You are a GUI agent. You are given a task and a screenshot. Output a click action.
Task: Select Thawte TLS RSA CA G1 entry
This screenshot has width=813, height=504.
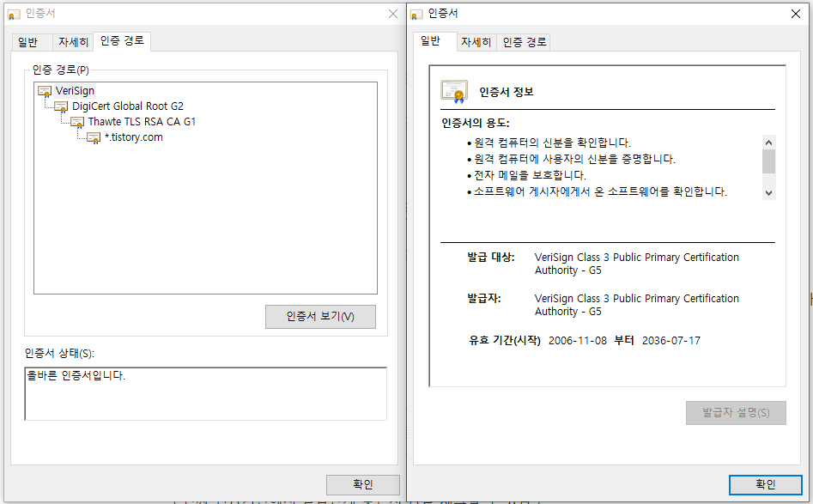pos(142,122)
